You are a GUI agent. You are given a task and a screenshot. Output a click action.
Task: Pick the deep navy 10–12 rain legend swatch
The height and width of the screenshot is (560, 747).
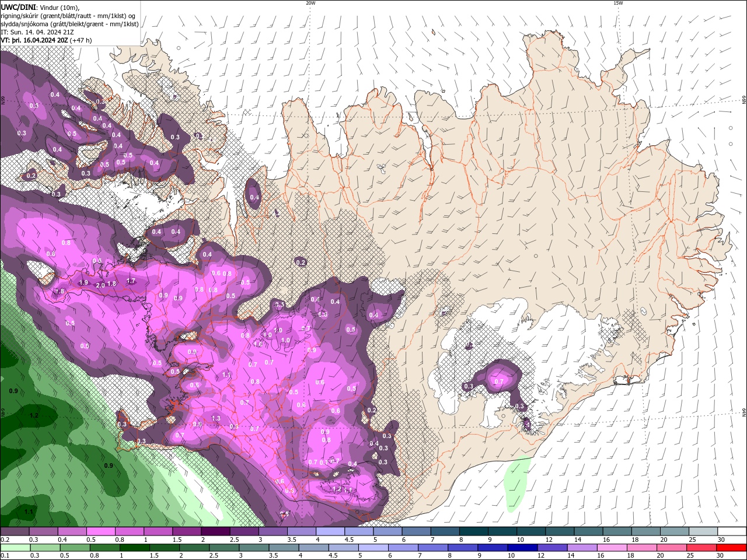pyautogui.click(x=522, y=548)
